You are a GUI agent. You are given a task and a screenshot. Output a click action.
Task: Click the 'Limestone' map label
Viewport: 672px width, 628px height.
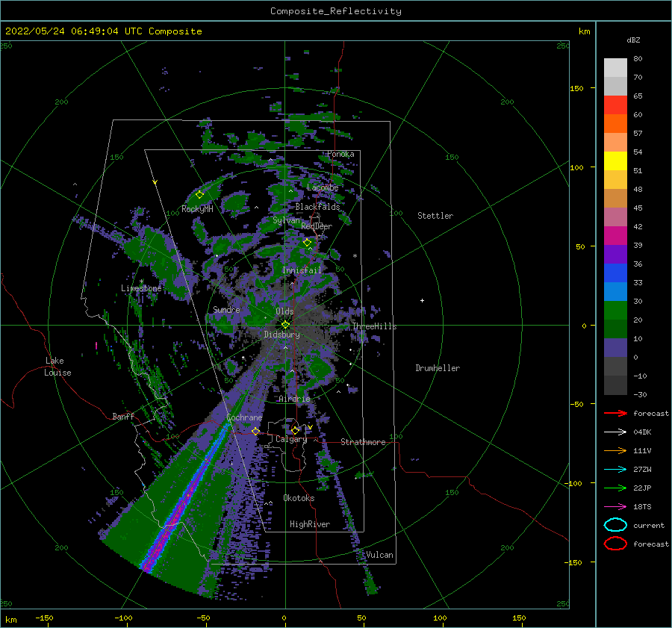pyautogui.click(x=141, y=288)
